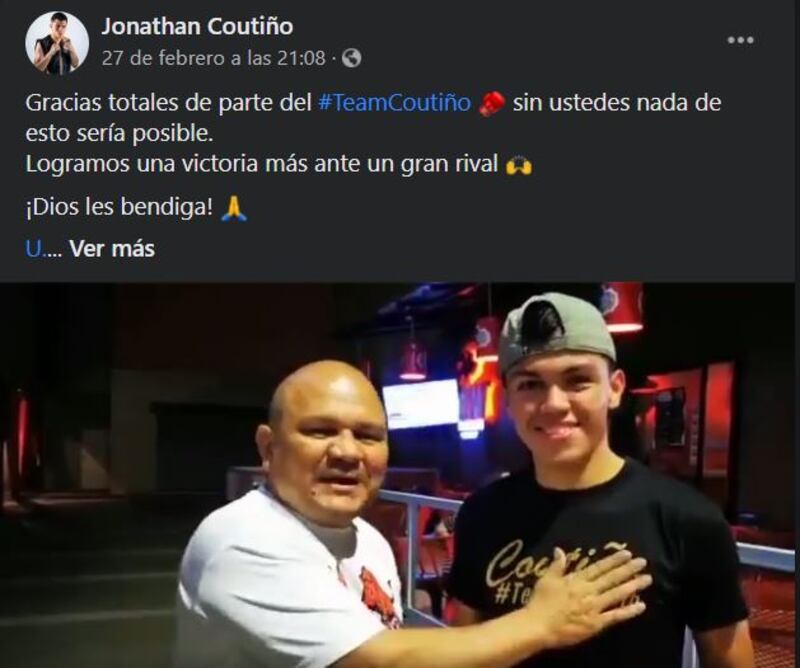Open the #TeamCoutiño hashtag

click(x=394, y=103)
